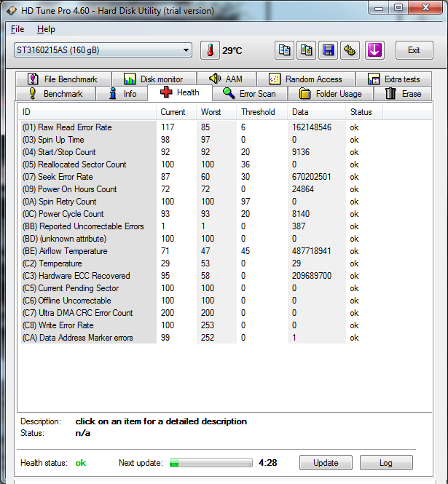Click the Status column header
The width and height of the screenshot is (448, 484).
click(364, 112)
